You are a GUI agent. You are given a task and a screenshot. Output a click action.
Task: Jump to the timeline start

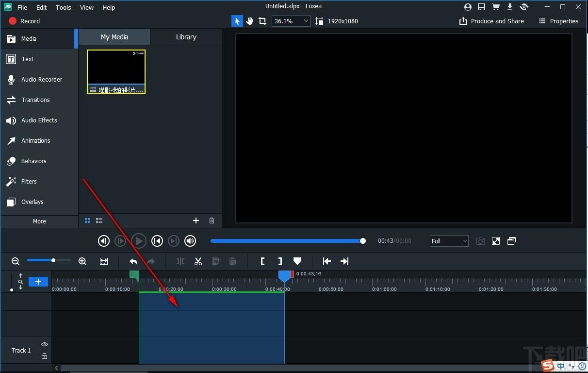pos(327,261)
